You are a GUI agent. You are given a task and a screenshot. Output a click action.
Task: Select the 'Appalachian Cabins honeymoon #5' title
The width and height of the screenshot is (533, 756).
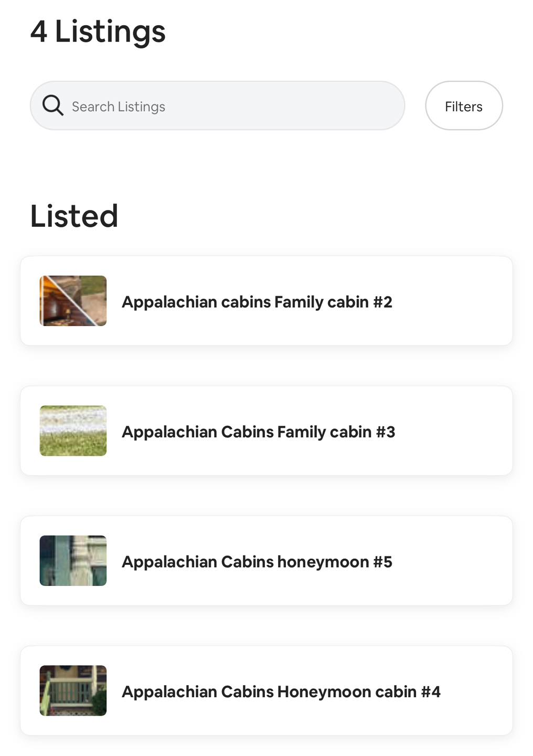click(257, 562)
